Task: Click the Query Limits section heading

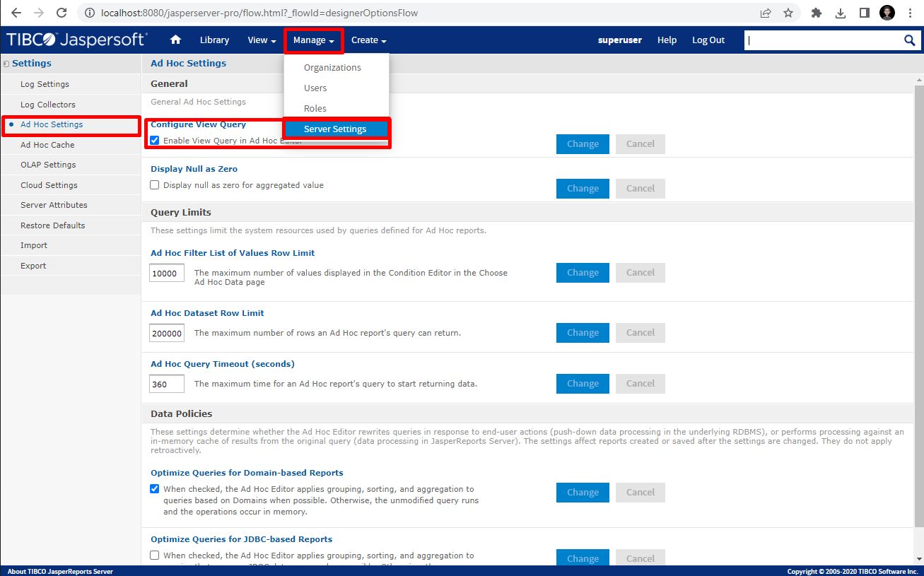Action: pyautogui.click(x=181, y=212)
